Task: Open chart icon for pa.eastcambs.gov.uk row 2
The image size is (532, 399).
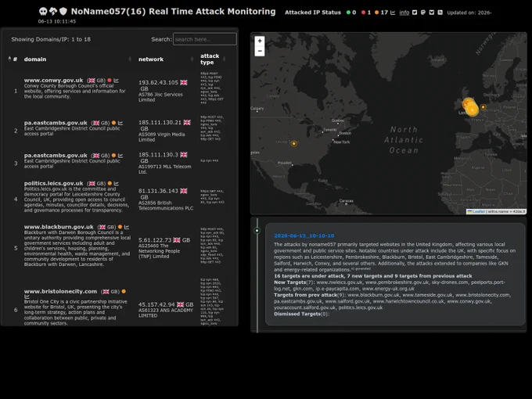Action: click(120, 123)
